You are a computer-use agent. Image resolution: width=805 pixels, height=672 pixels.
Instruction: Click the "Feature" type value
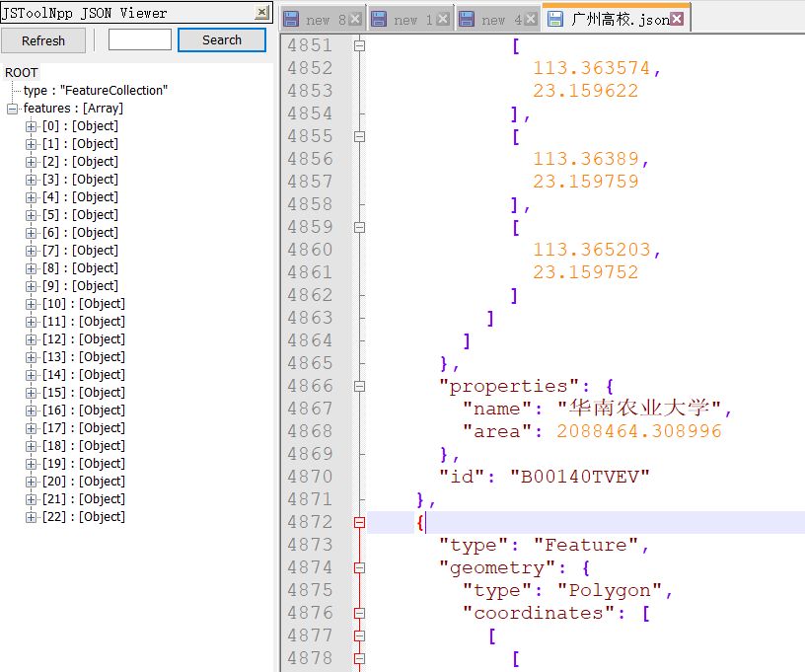click(586, 545)
